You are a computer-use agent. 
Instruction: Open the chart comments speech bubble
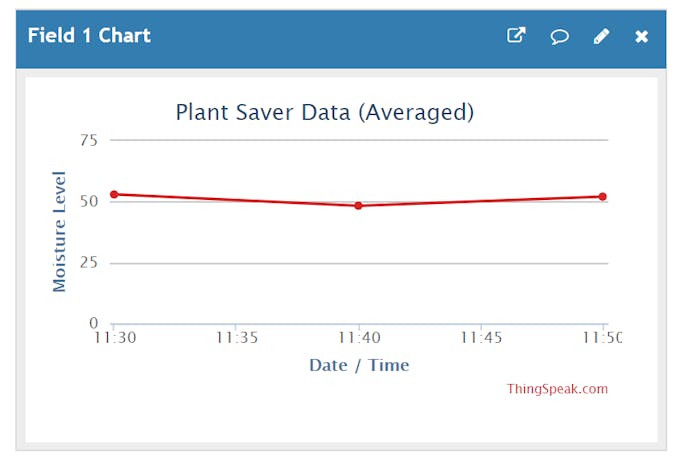tap(559, 36)
